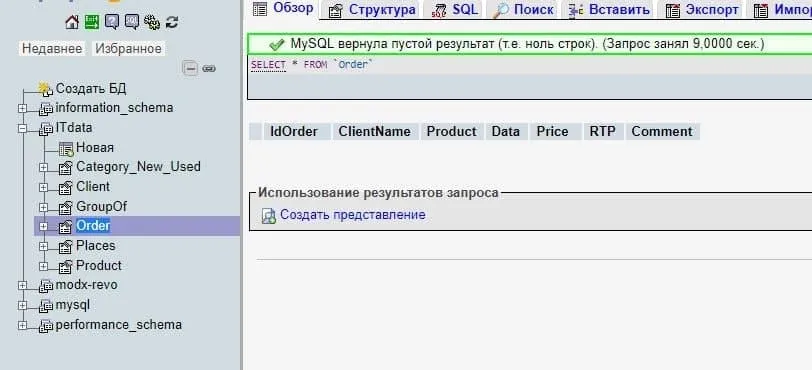Sort by the ClientName column header
Image resolution: width=812 pixels, height=370 pixels.
click(374, 132)
